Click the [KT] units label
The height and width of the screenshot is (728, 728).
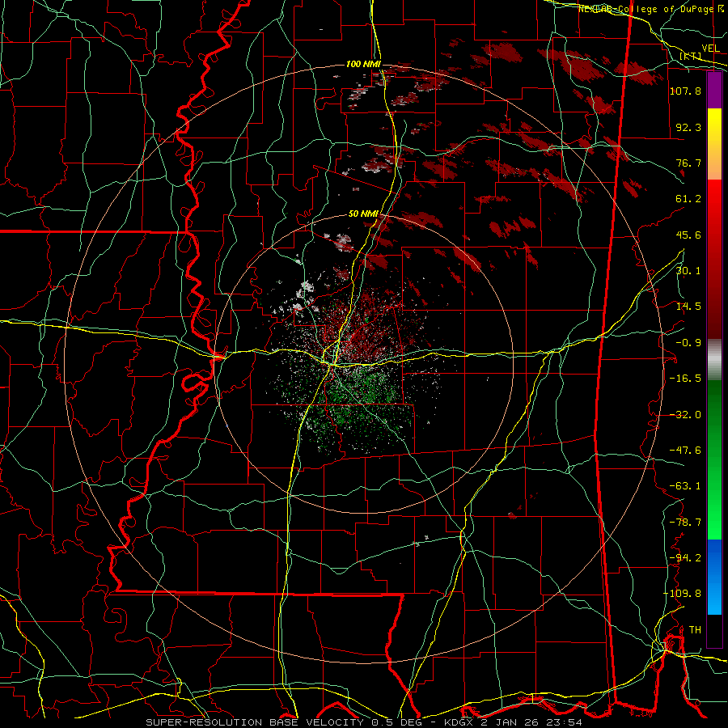click(690, 56)
